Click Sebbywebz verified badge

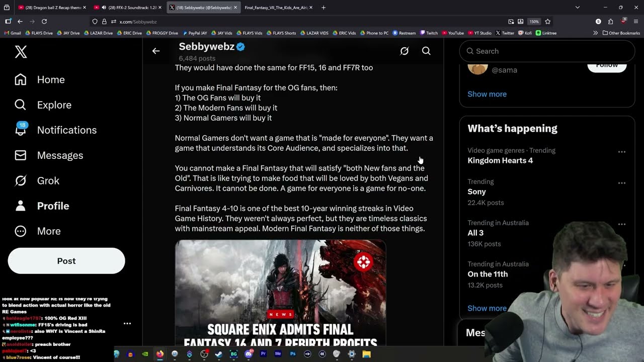(240, 47)
